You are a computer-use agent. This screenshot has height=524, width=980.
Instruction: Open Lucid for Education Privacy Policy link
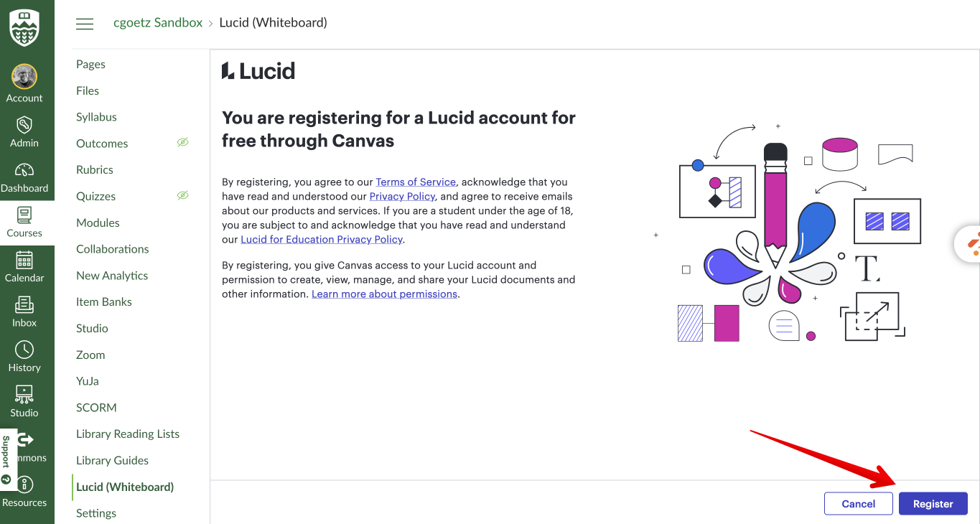tap(322, 239)
